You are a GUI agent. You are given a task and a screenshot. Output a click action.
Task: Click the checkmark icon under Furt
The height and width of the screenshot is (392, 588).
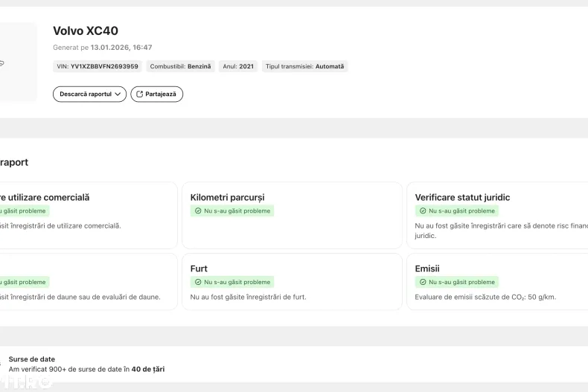[198, 283]
